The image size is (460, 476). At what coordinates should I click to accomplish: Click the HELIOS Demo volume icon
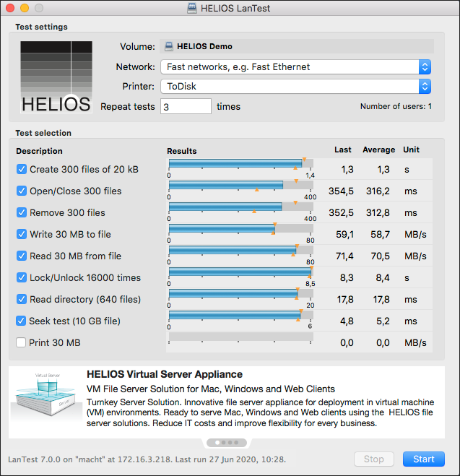click(x=169, y=46)
